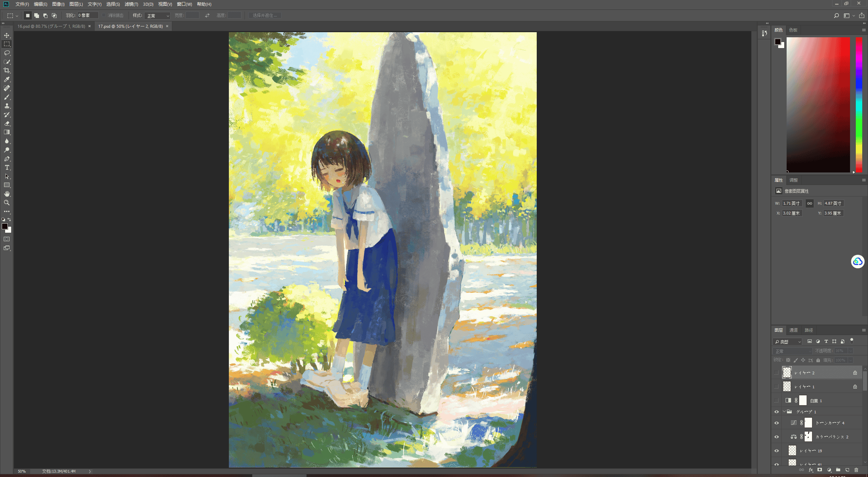Hide the グループ 1 group
This screenshot has width=868, height=477.
pos(776,412)
